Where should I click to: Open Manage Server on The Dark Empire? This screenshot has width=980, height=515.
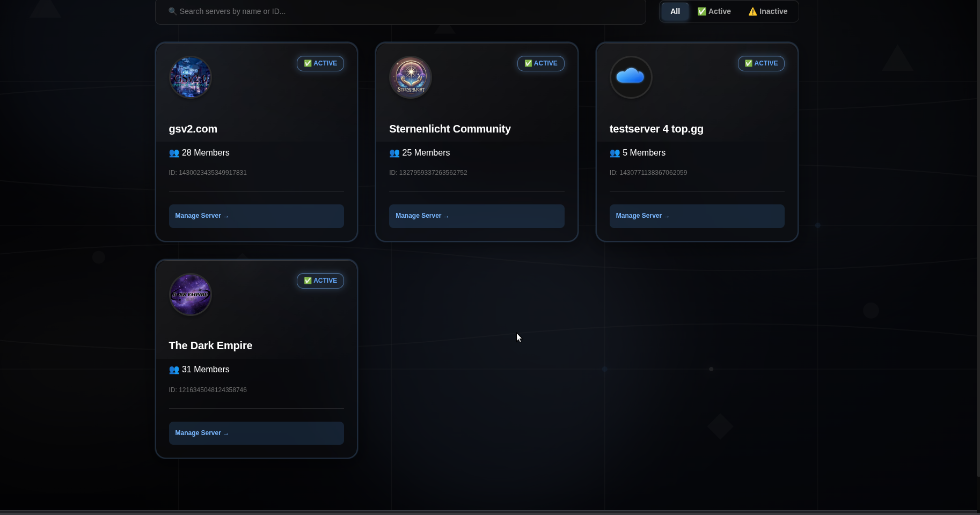(x=256, y=433)
